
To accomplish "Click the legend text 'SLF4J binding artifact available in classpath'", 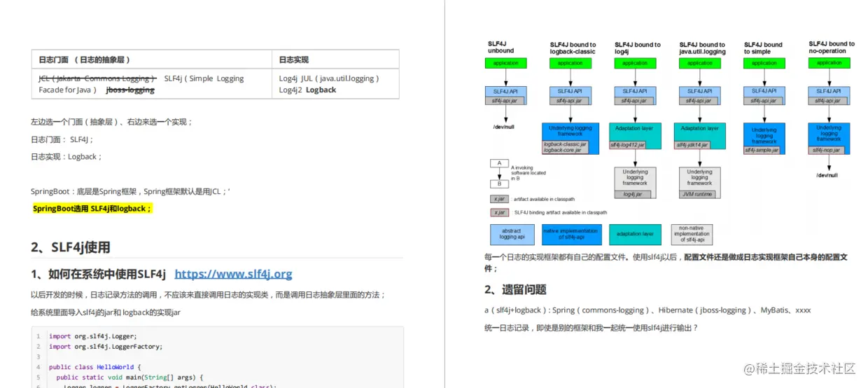I will click(x=561, y=212).
